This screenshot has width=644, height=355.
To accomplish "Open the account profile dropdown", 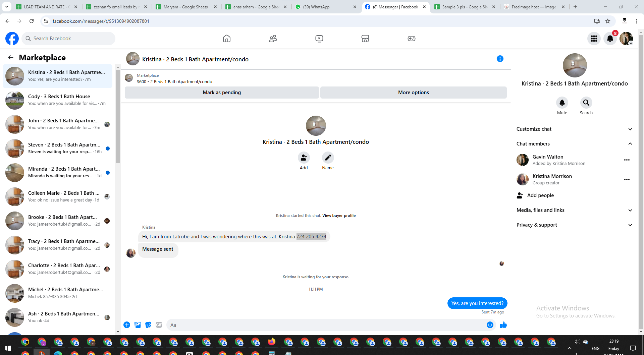I will click(x=626, y=39).
